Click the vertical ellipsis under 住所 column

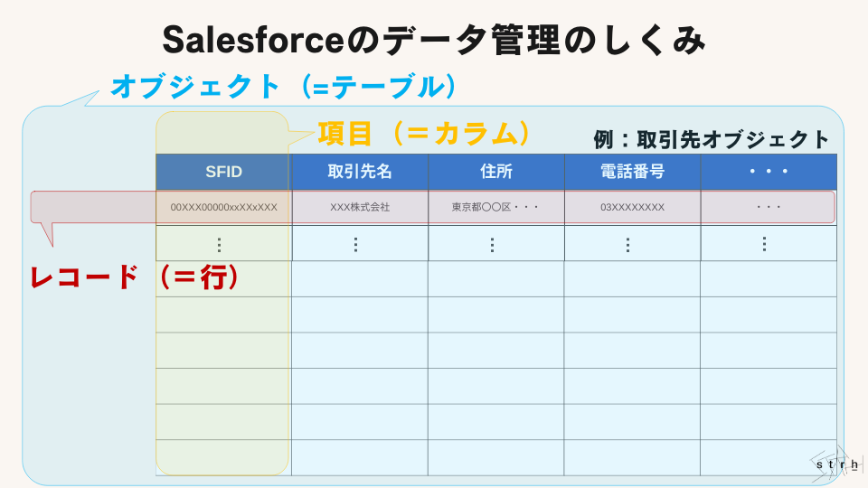click(x=492, y=244)
